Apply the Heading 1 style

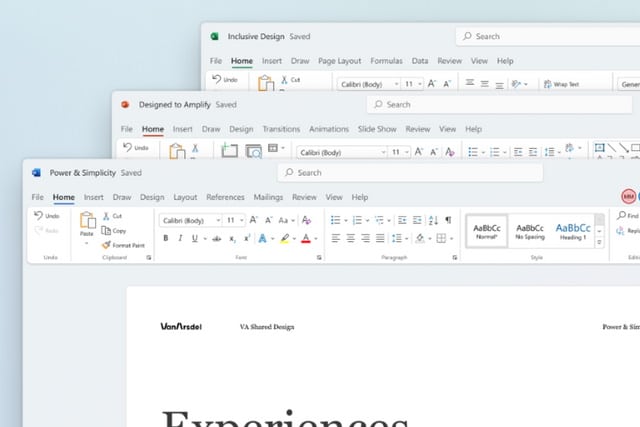click(x=573, y=232)
